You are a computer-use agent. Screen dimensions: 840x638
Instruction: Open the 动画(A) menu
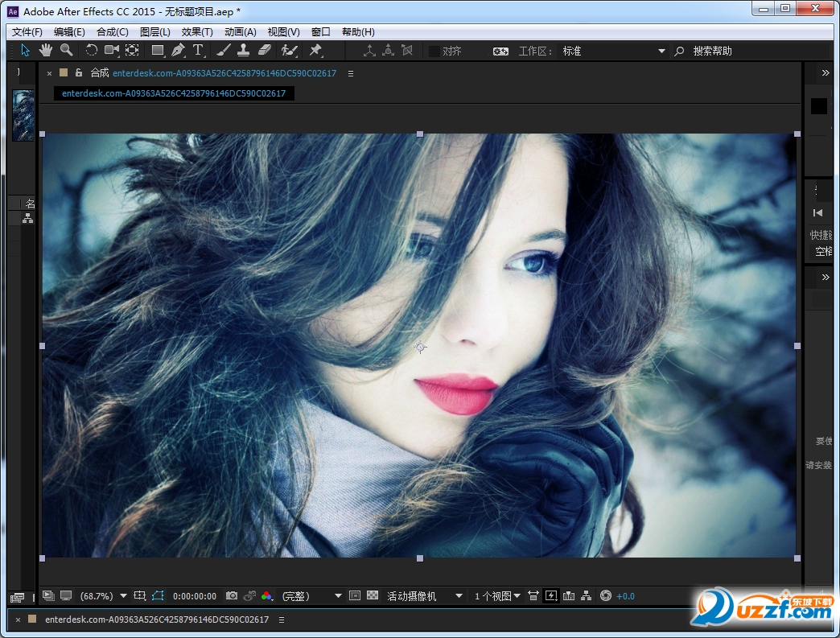pyautogui.click(x=240, y=32)
